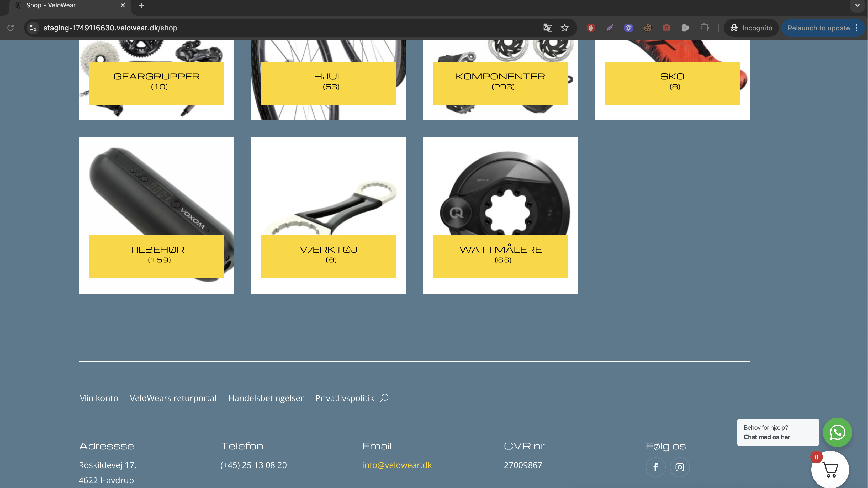Open the site information icon in the address bar
The width and height of the screenshot is (868, 488).
coord(33,28)
